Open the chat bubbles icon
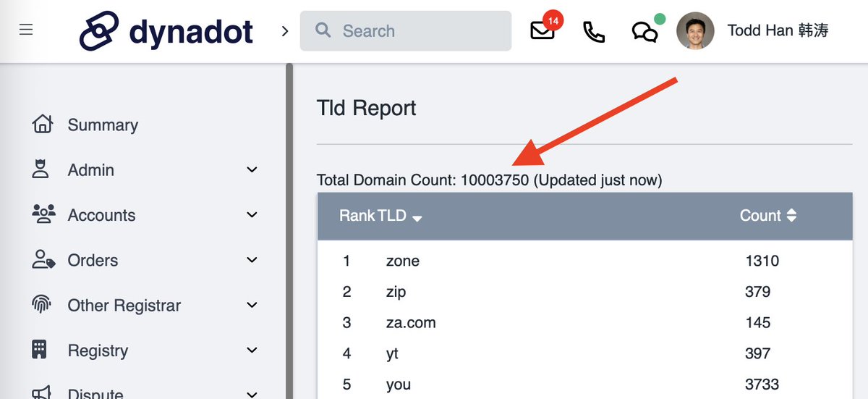The width and height of the screenshot is (868, 399). 644,33
